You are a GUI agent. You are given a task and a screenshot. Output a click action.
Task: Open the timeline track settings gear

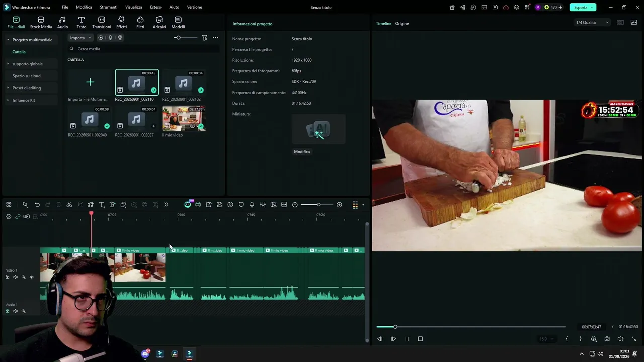click(8, 217)
